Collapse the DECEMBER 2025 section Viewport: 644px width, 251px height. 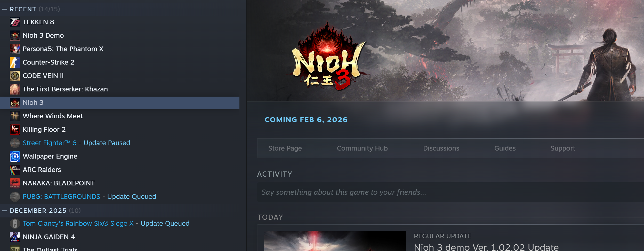point(5,211)
